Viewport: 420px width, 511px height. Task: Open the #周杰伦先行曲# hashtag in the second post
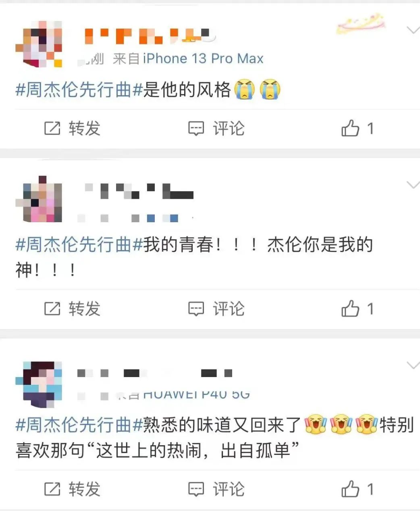tap(79, 244)
